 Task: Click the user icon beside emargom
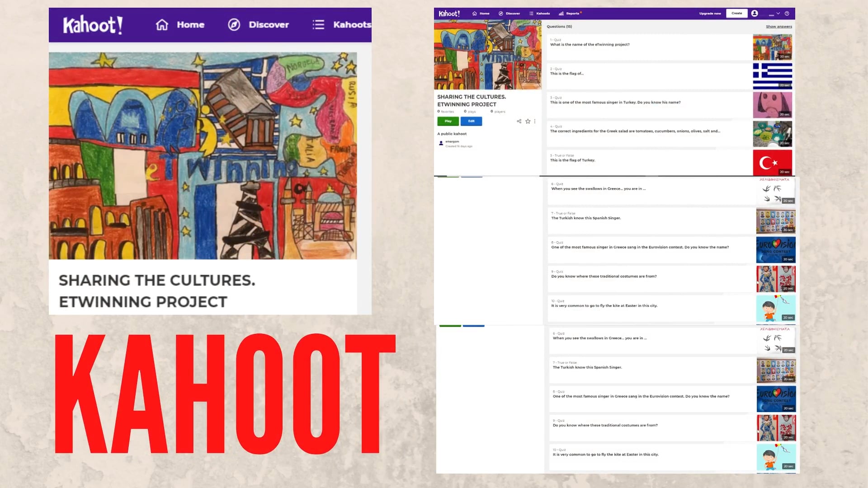point(441,143)
